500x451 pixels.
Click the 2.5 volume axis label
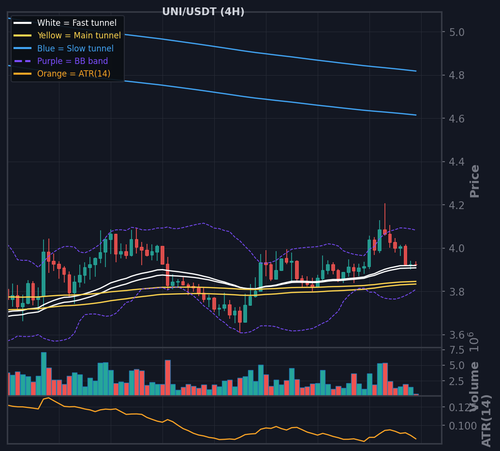click(456, 381)
